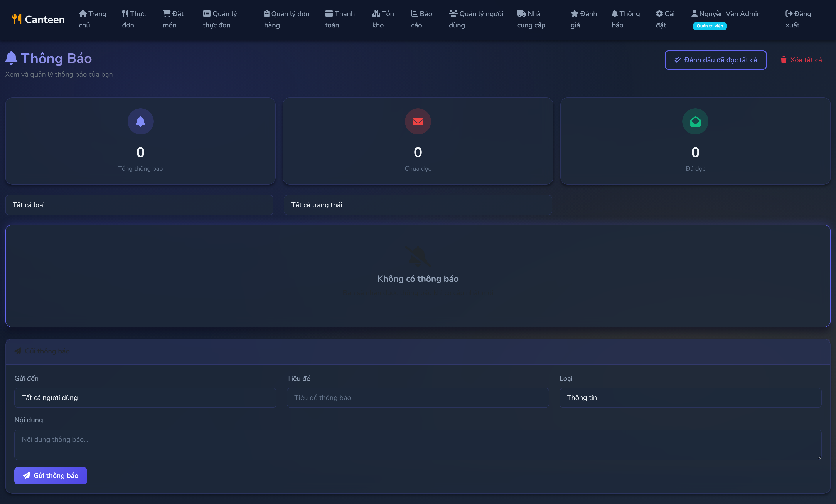
Task: Click the crossed-out bell empty-state icon
Action: coord(418,256)
